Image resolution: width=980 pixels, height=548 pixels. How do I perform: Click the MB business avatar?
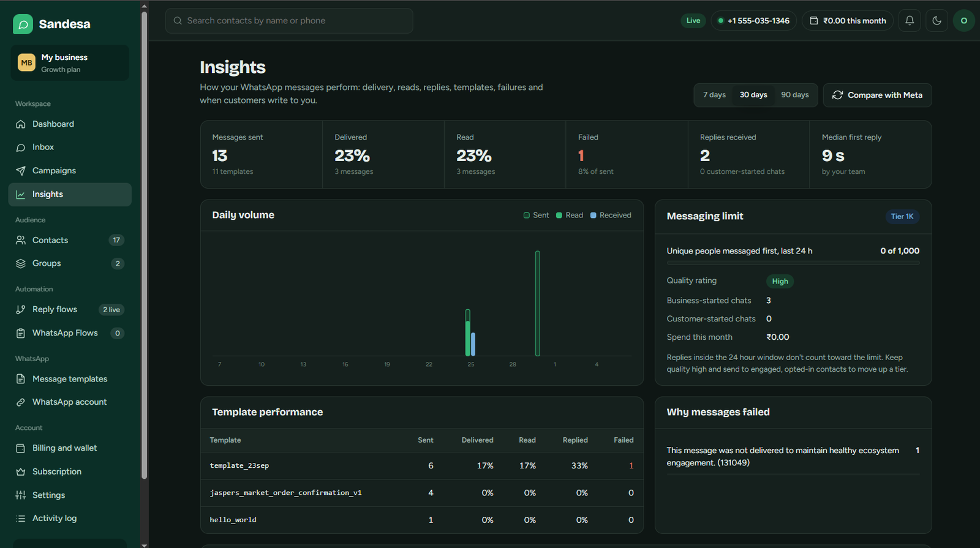point(26,62)
